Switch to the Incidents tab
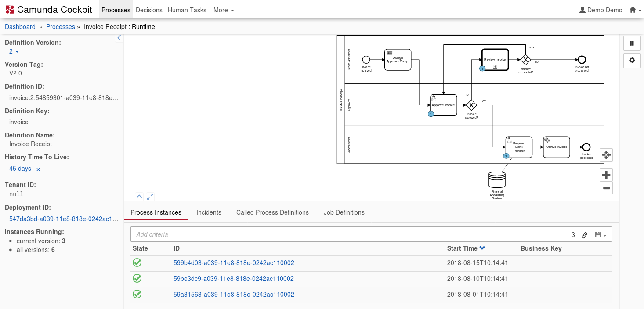Screen dimensions: 644x309 tap(209, 212)
